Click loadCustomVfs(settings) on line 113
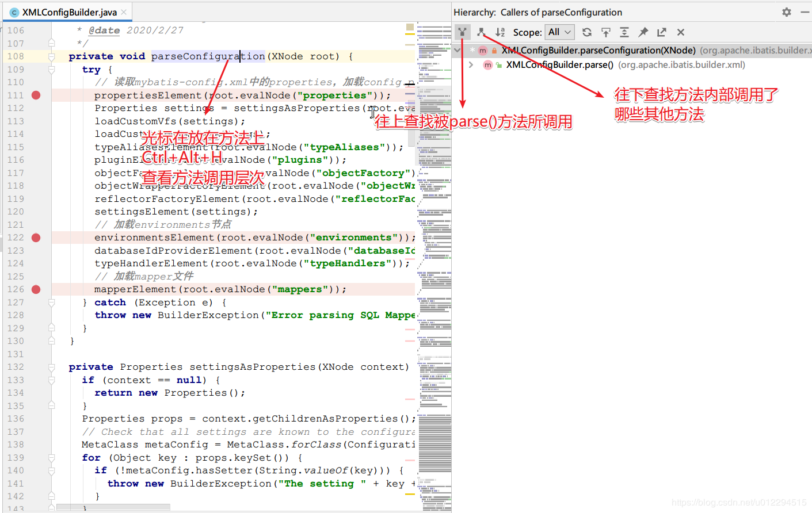Screen dimensions: 812x513 [x=170, y=121]
